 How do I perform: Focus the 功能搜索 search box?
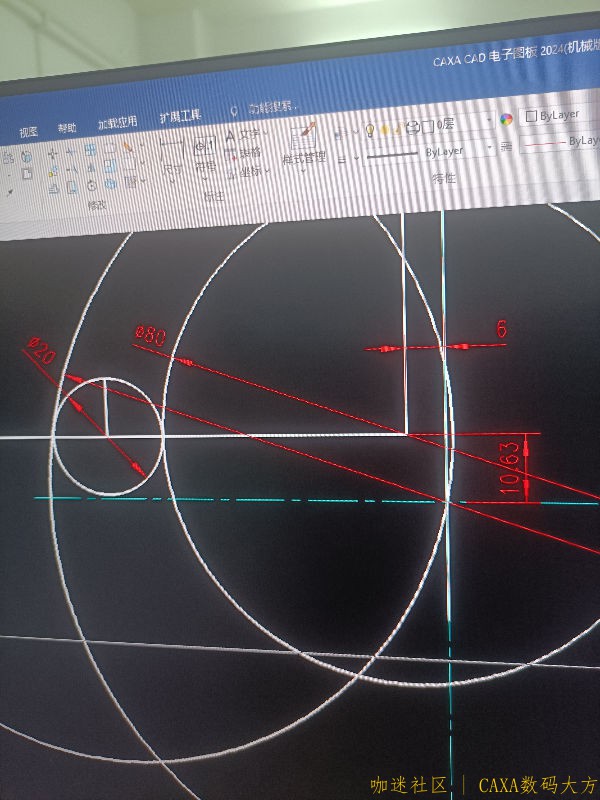click(273, 107)
